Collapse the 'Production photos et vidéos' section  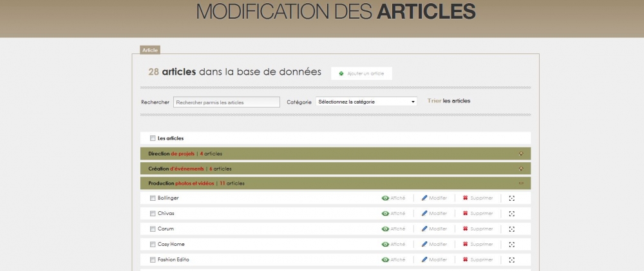pyautogui.click(x=520, y=183)
